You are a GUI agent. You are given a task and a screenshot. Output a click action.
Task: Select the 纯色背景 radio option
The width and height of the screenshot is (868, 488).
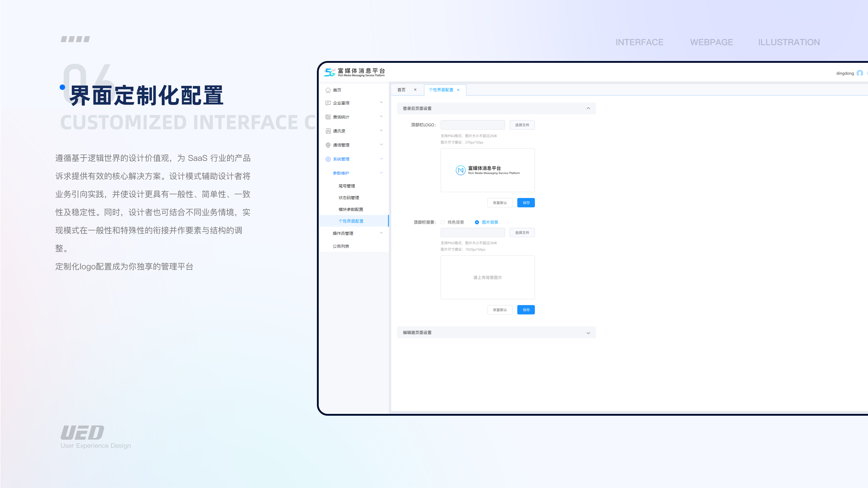[x=443, y=222]
